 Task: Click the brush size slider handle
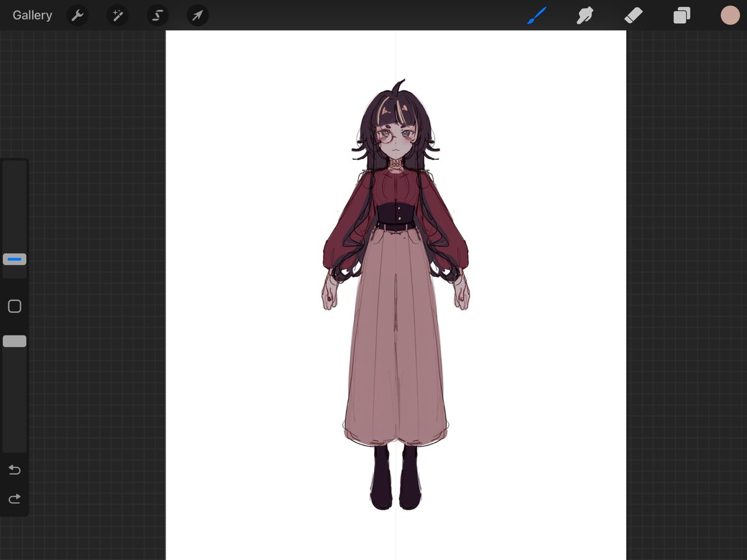coord(14,259)
